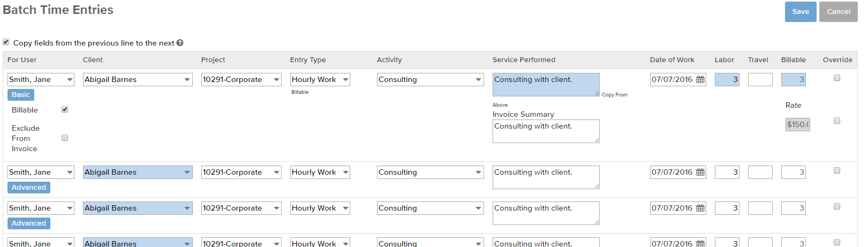This screenshot has height=247, width=868.
Task: Expand second row with Advanced button
Action: 29,188
